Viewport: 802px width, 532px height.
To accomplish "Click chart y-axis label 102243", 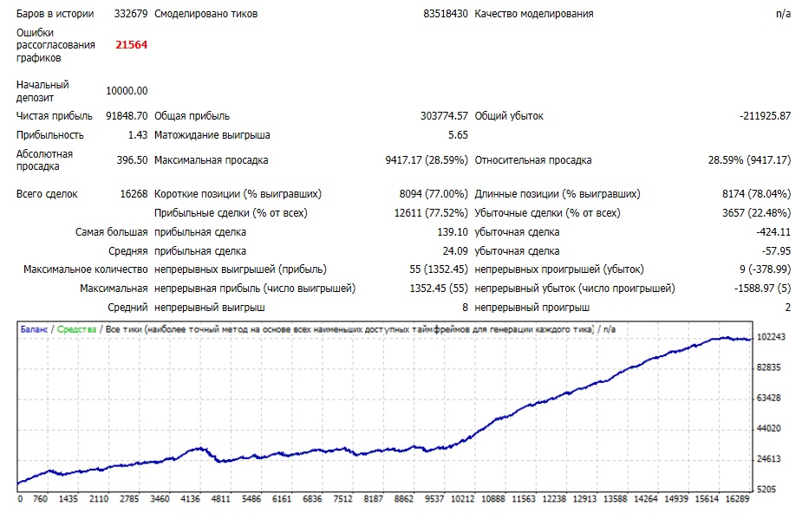I will pos(771,337).
